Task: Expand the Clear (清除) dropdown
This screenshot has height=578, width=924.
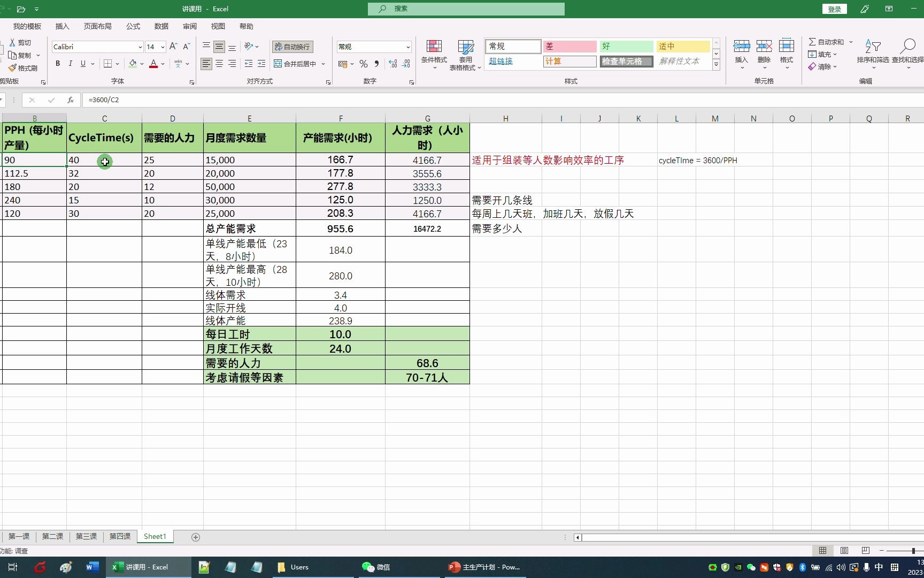Action: click(x=835, y=67)
